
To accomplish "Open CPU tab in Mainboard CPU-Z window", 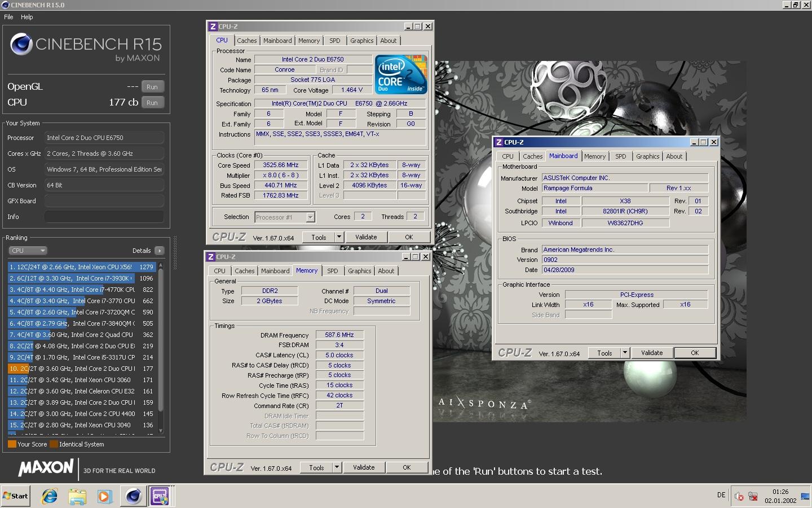I will tap(507, 156).
